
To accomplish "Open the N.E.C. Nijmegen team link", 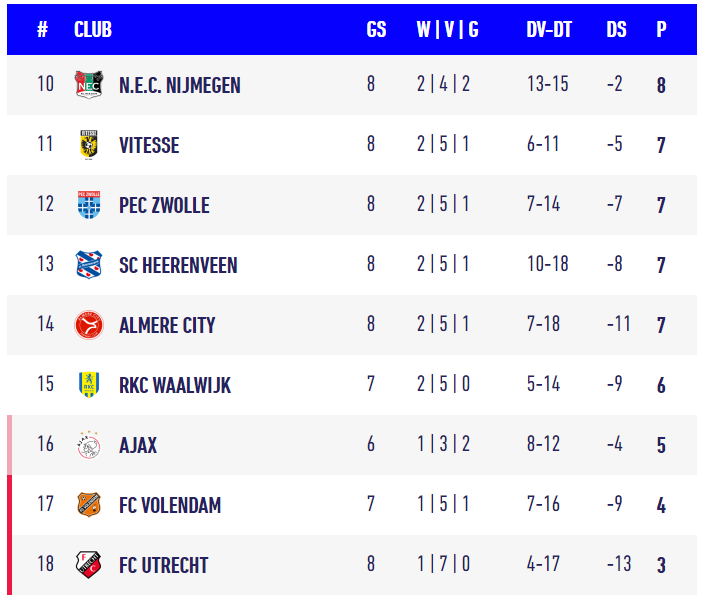I will click(x=179, y=85).
